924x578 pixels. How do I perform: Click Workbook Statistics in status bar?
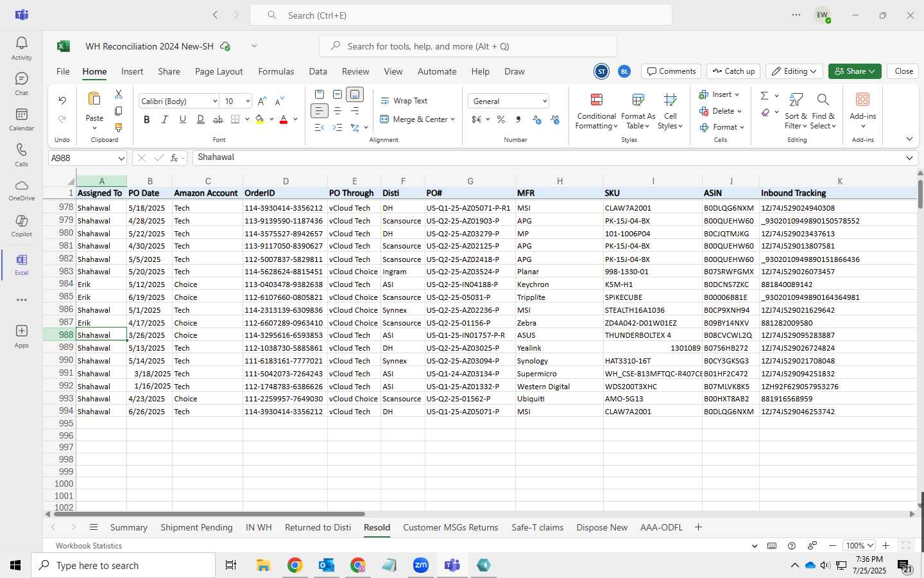(89, 546)
